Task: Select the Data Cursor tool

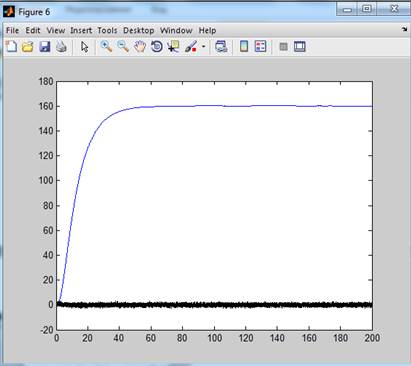Action: point(173,47)
